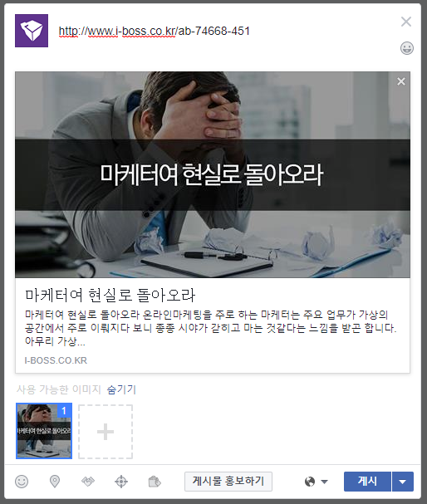Close the post composer dialog
427x504 pixels.
click(406, 22)
